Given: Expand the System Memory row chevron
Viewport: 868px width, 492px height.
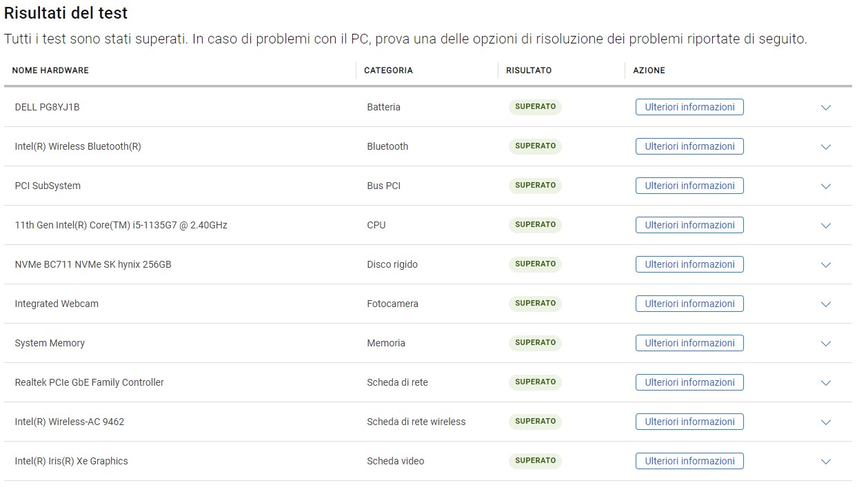Looking at the screenshot, I should [x=826, y=344].
